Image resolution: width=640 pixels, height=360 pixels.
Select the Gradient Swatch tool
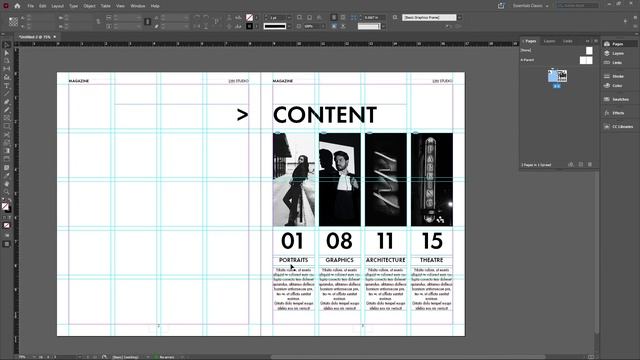[7, 151]
